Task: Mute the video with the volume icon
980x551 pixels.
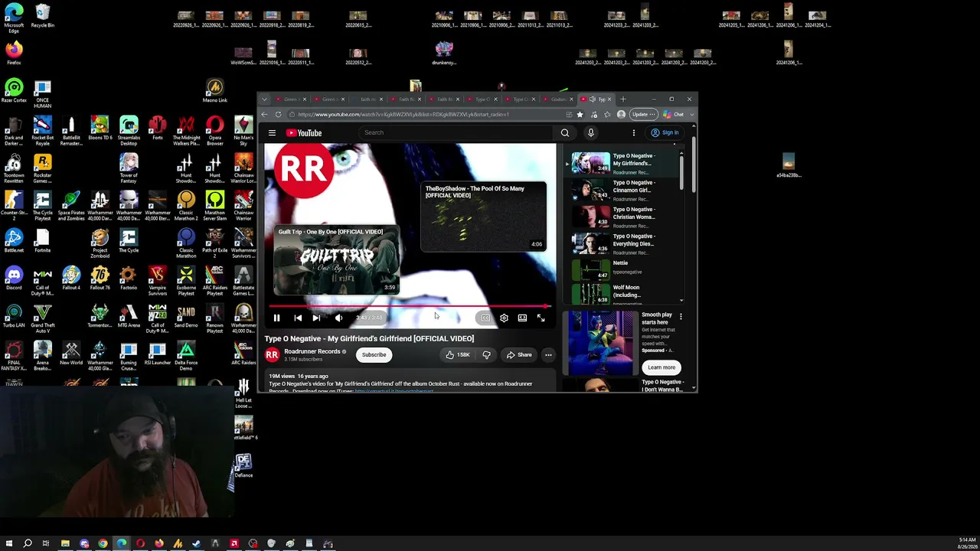Action: click(x=338, y=318)
